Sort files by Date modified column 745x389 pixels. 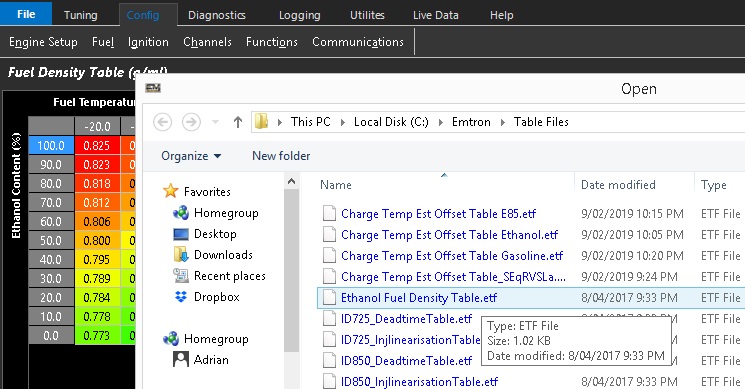(x=618, y=185)
